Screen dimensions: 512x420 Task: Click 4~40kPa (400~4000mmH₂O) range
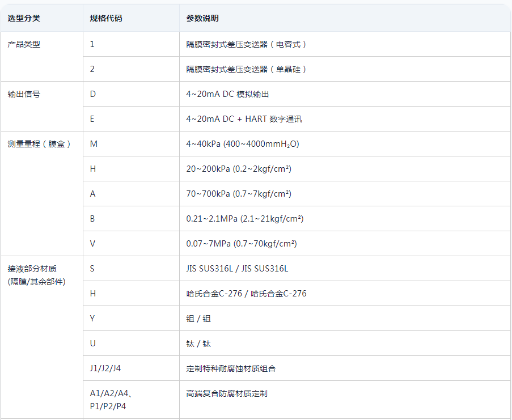pyautogui.click(x=243, y=144)
